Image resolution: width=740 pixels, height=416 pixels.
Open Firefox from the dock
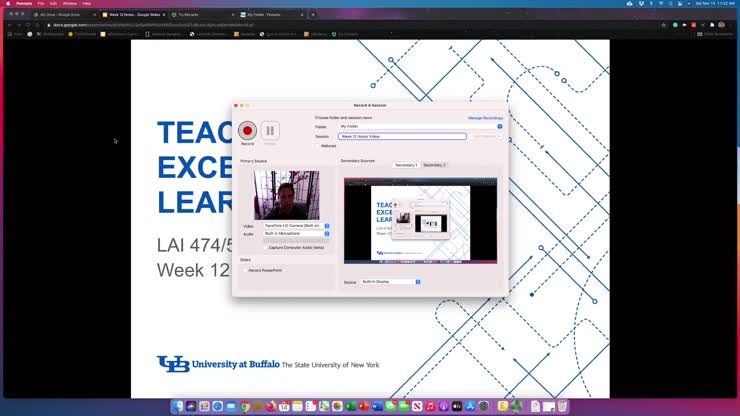tap(270, 406)
